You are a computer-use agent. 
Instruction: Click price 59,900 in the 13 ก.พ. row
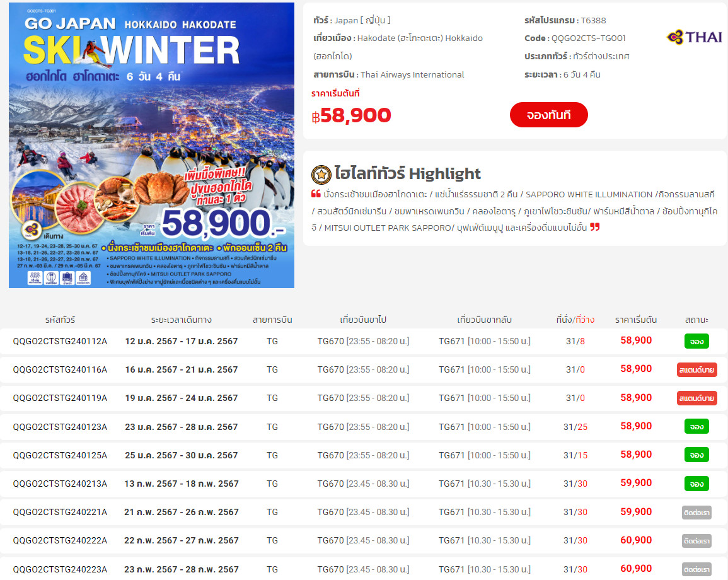[636, 483]
